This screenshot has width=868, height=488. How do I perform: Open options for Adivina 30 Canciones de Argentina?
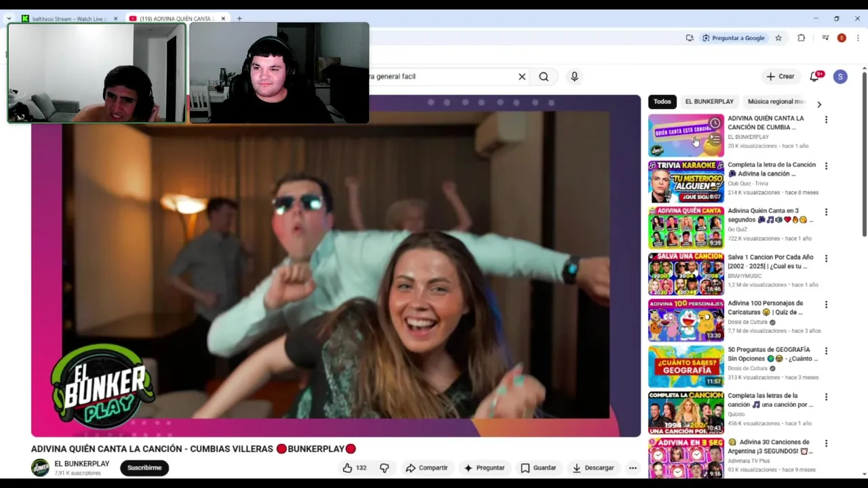pyautogui.click(x=826, y=443)
